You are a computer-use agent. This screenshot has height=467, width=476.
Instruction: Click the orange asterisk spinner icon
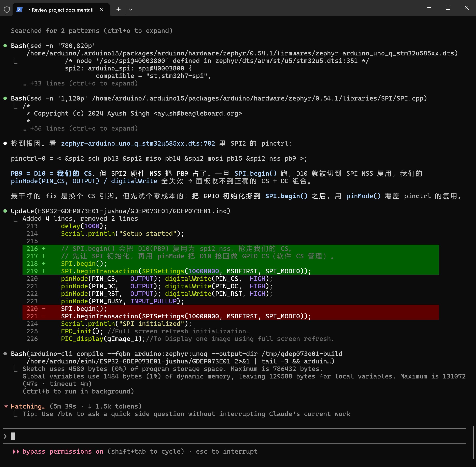(x=6, y=406)
